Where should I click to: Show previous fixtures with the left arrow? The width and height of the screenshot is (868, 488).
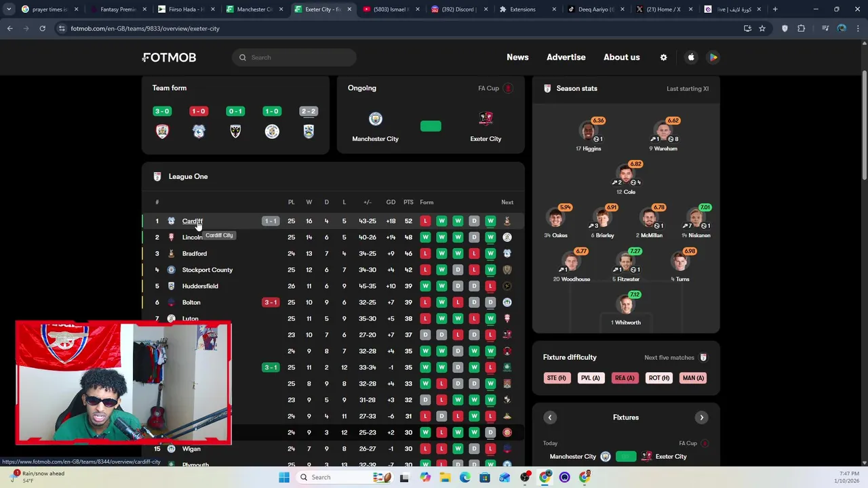coord(550,418)
